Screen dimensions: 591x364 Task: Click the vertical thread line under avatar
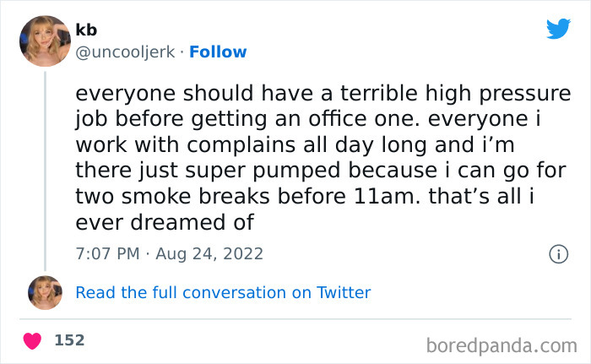(x=45, y=169)
